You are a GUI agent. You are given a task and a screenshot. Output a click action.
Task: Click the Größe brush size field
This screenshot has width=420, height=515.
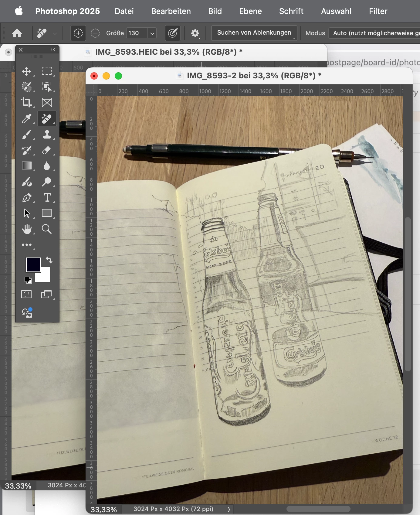[x=137, y=33]
